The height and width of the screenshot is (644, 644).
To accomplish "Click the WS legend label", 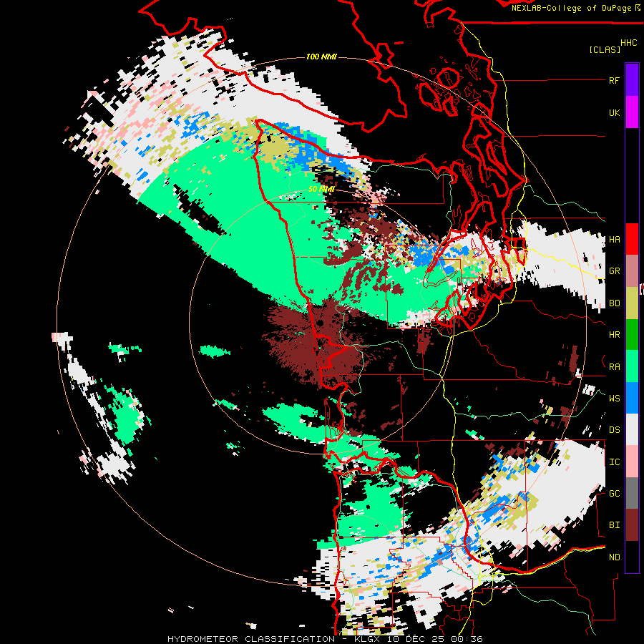I will click(614, 399).
